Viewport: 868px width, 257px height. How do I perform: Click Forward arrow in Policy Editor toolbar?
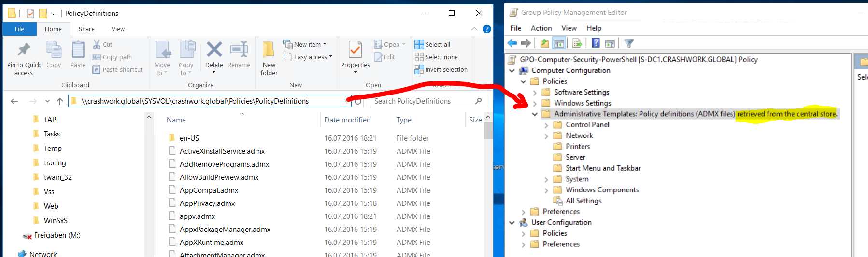(526, 43)
